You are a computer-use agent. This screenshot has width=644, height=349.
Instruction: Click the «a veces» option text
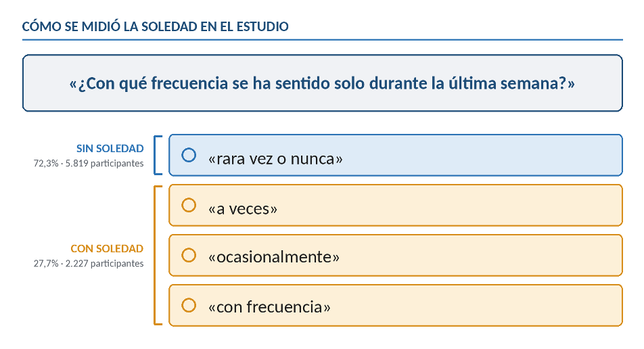(243, 208)
